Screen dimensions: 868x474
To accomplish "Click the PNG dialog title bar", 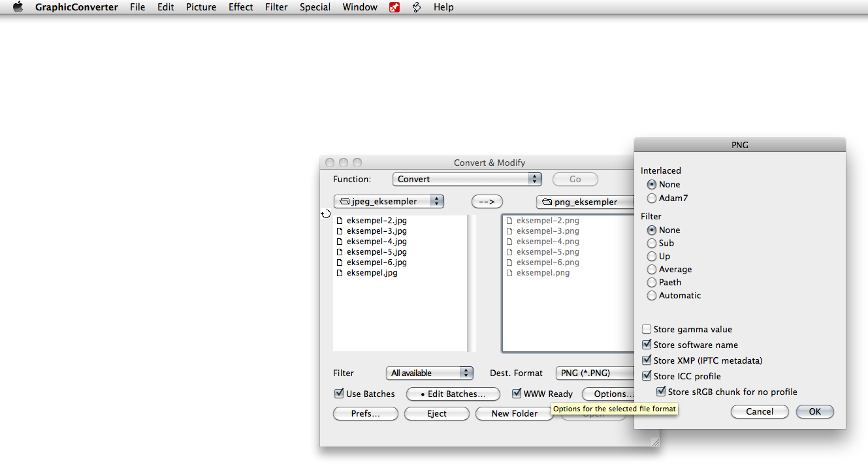I will pyautogui.click(x=740, y=145).
